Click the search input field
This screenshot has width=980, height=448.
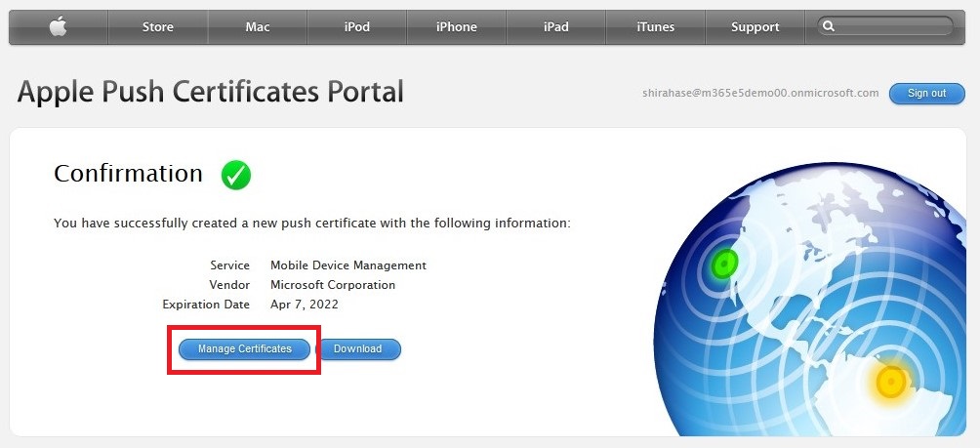tap(885, 26)
